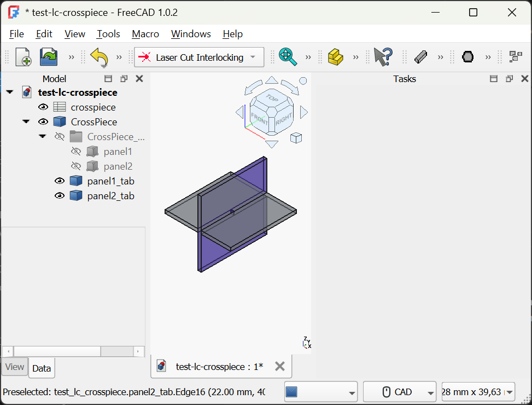Open the CAD navigation style dropdown
Image resolution: width=532 pixels, height=405 pixels.
point(399,392)
